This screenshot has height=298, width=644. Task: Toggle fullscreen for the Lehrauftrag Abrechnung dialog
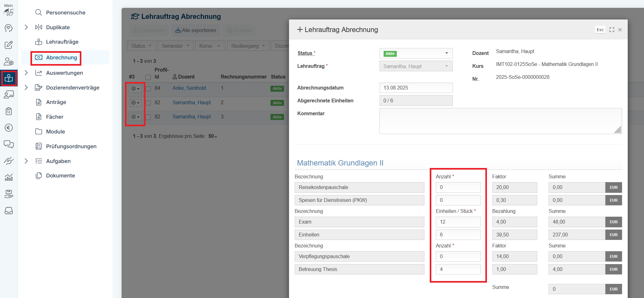(x=612, y=30)
